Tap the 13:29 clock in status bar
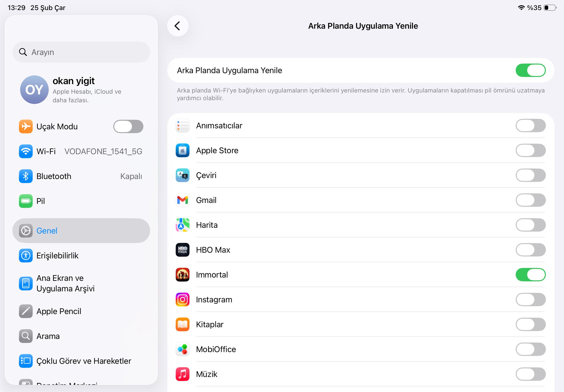 17,8
